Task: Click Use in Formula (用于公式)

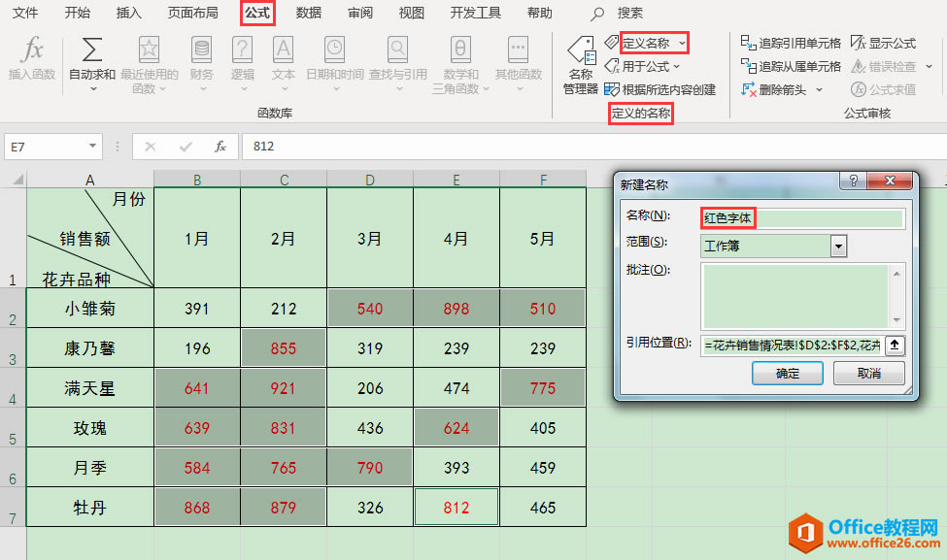Action: pyautogui.click(x=643, y=66)
